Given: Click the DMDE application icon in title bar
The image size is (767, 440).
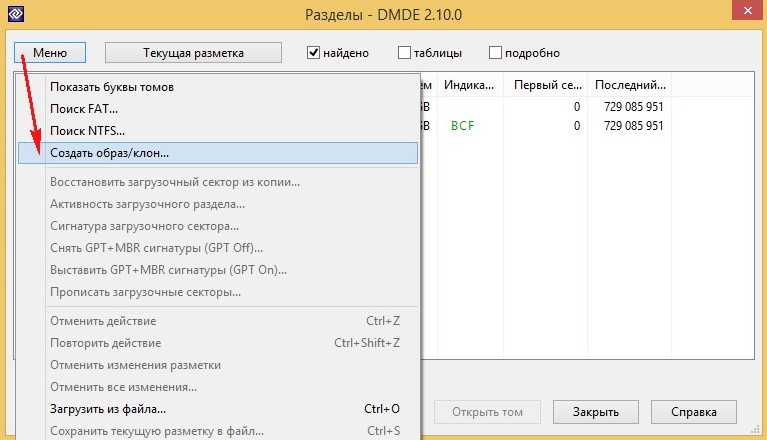Looking at the screenshot, I should click(x=16, y=13).
